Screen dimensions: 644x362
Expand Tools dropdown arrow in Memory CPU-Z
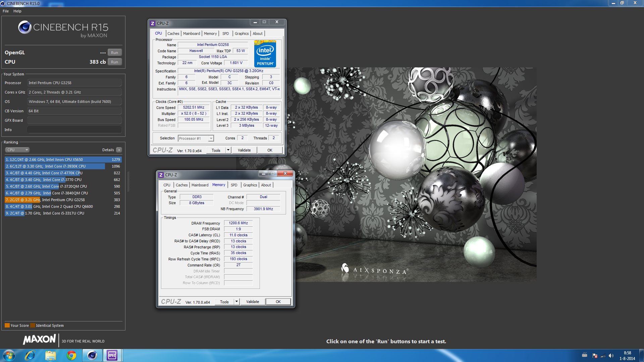click(236, 302)
